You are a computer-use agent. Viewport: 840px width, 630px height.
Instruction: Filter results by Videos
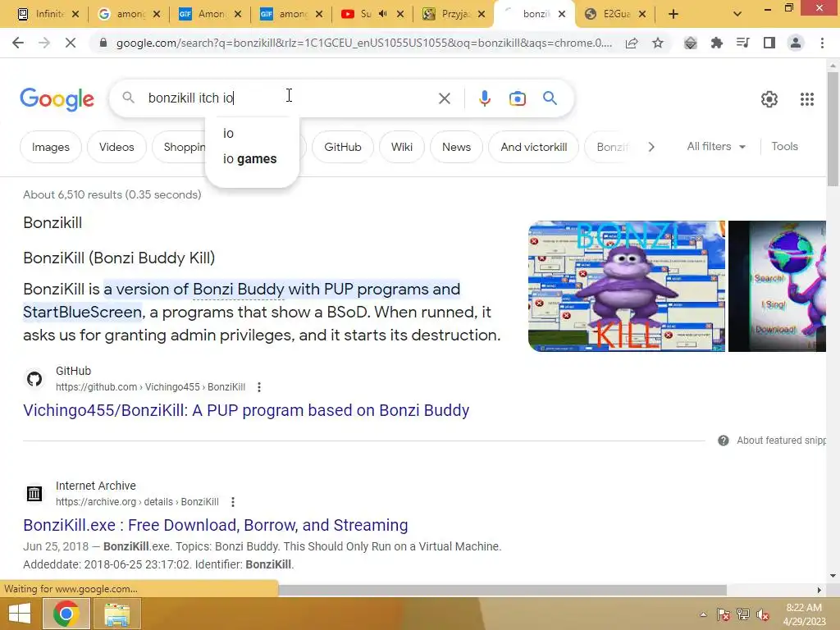coord(116,147)
